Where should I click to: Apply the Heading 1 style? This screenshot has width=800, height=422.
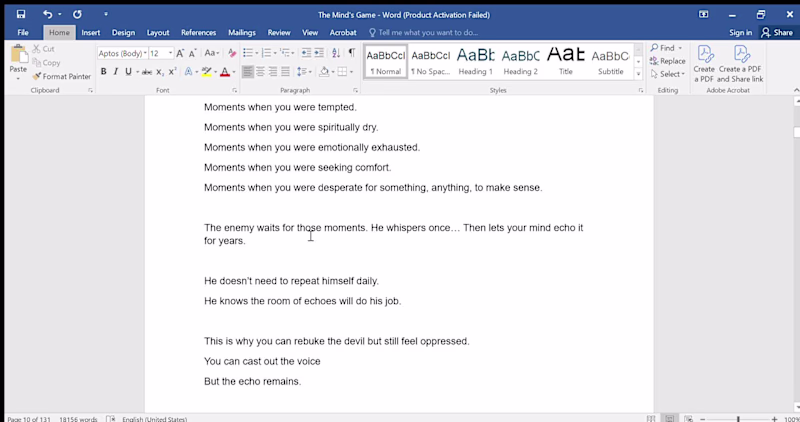point(476,61)
